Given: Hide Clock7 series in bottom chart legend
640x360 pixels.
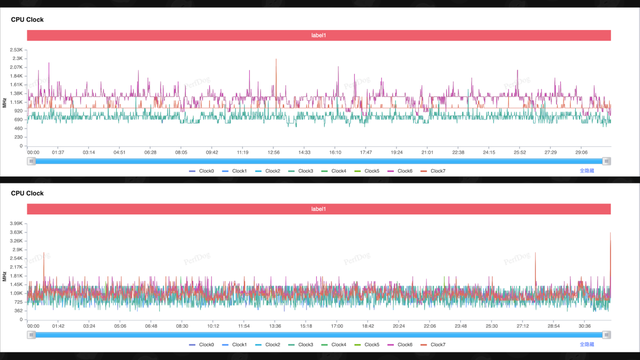Looking at the screenshot, I should 433,345.
